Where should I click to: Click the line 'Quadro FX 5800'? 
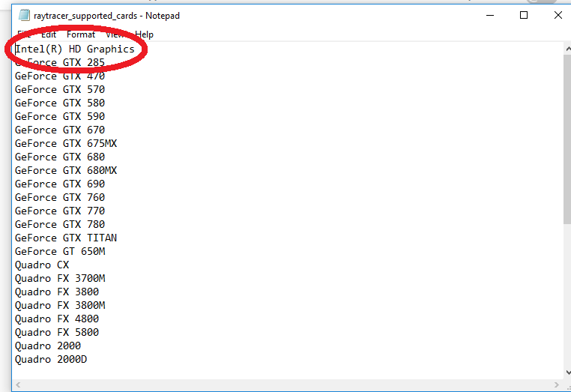tap(57, 332)
